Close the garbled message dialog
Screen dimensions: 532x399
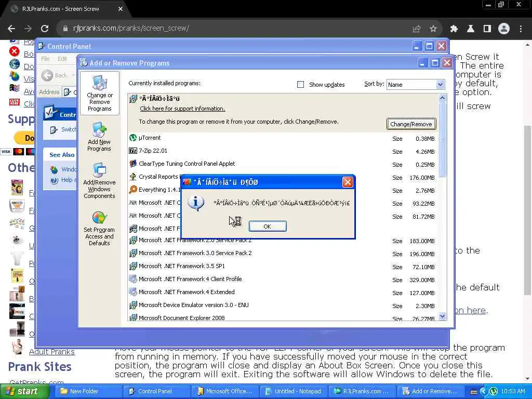tap(348, 182)
